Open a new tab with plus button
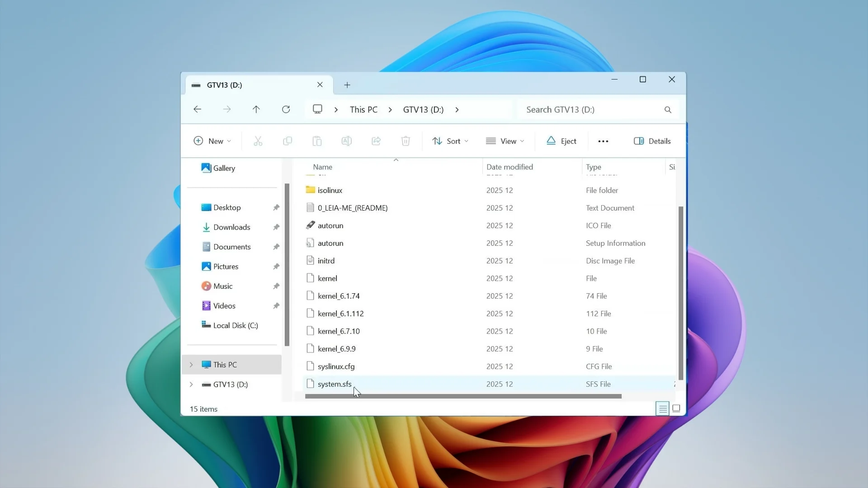This screenshot has width=868, height=488. pos(347,85)
